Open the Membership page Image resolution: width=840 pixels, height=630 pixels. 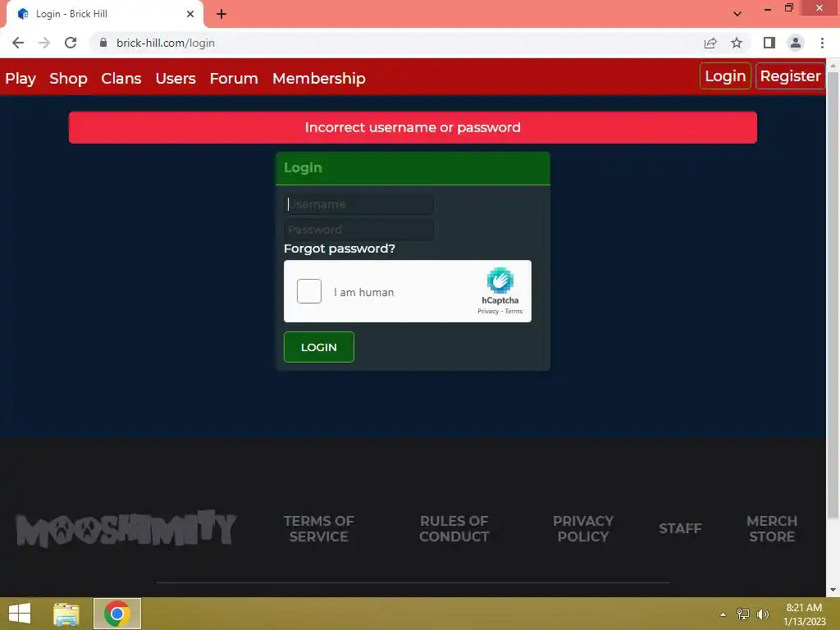(319, 78)
